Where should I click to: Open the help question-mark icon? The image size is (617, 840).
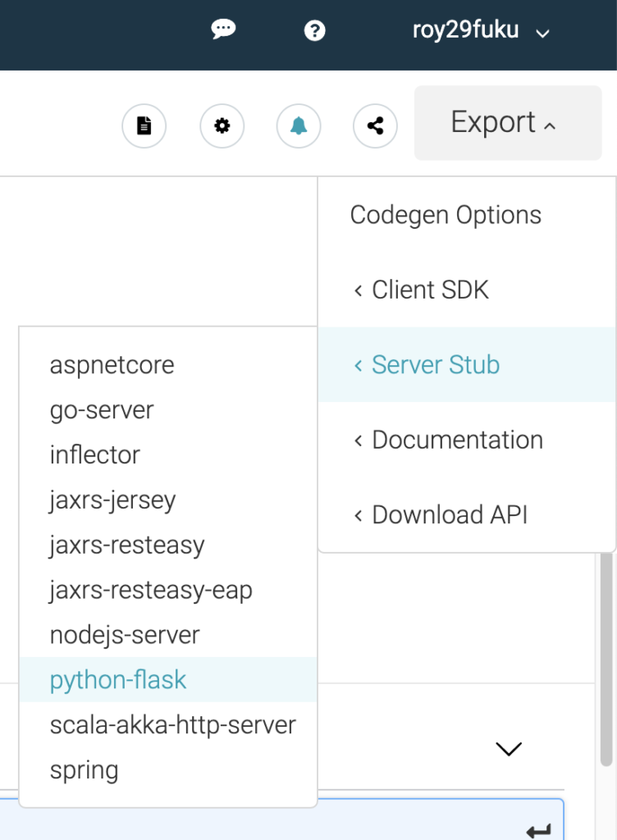click(314, 30)
